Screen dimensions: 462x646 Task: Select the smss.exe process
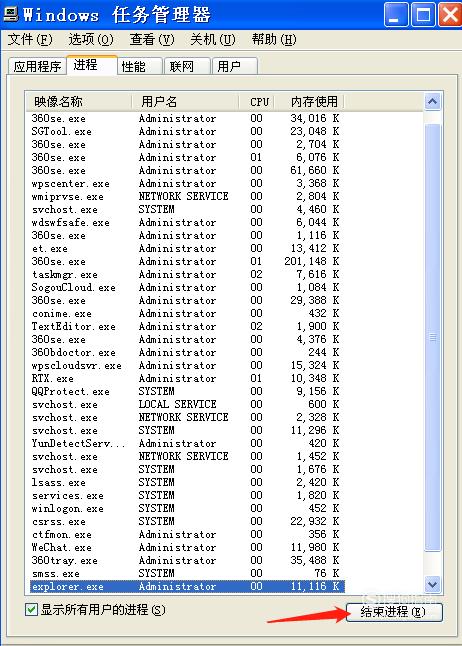click(187, 573)
